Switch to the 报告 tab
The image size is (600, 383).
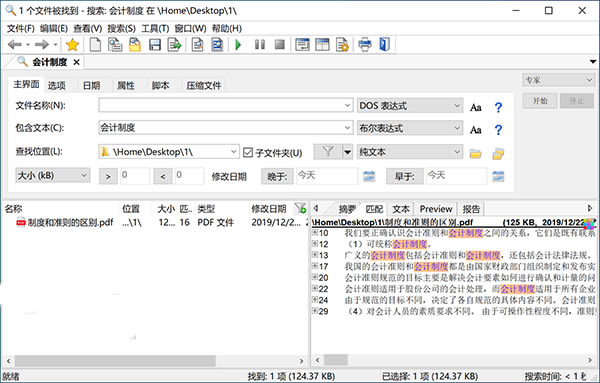point(471,209)
